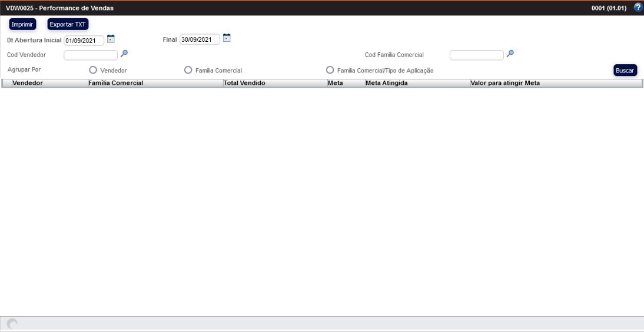Click the Cod Família Comercial text field
644x332 pixels.
point(476,55)
